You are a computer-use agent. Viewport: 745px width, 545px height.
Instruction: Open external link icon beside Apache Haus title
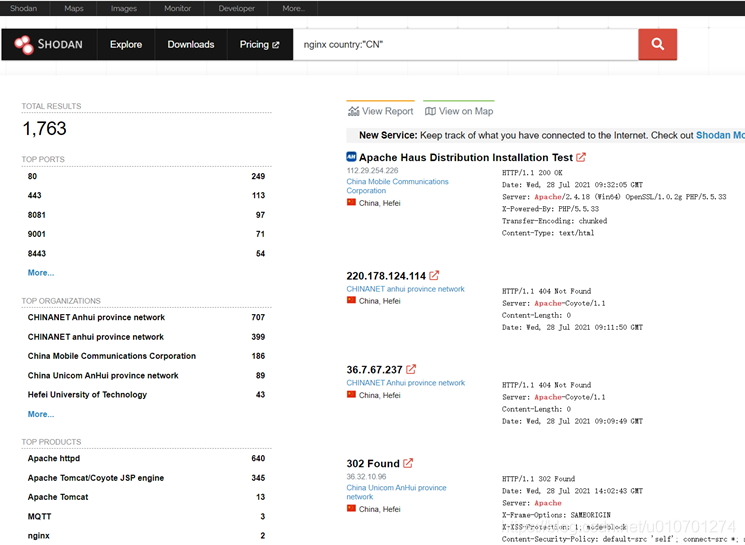pos(581,157)
